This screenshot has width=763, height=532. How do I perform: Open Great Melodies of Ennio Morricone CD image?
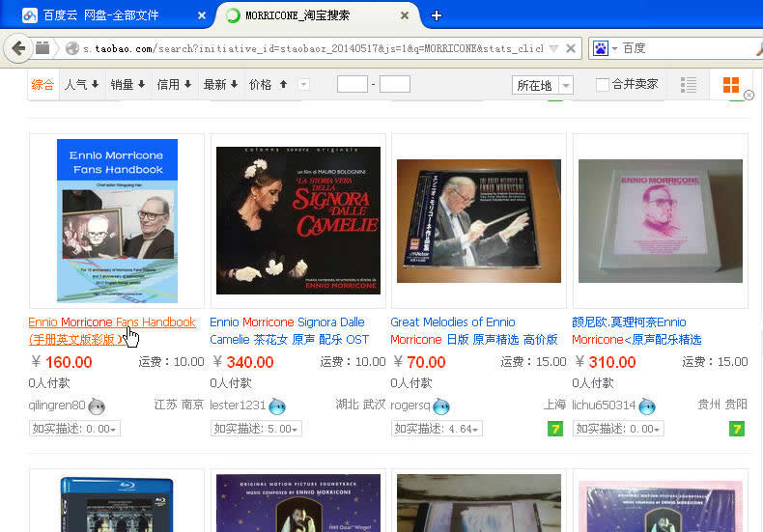(479, 221)
